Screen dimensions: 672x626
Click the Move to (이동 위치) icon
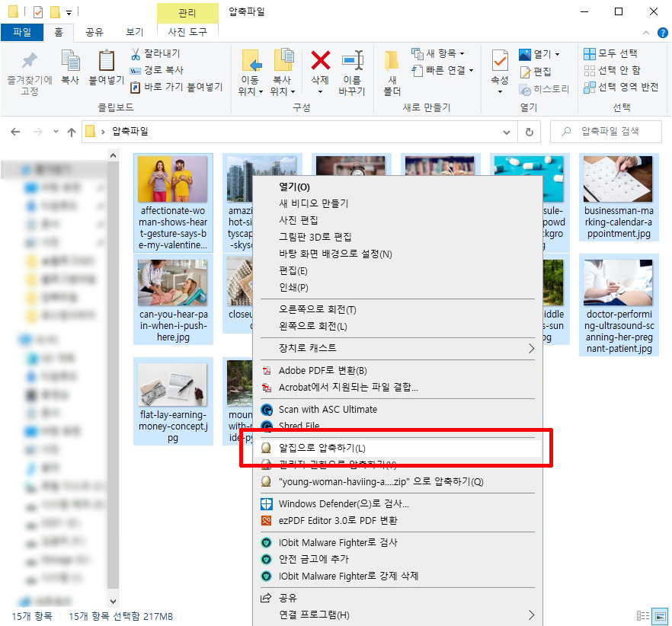click(x=251, y=69)
